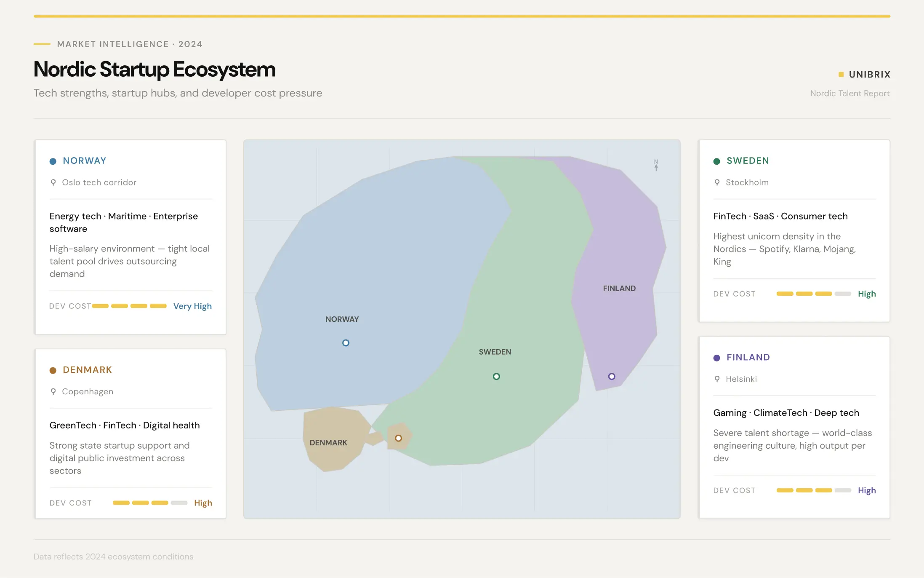Click the Helsinki marker on the map
Screen dimensions: 924x578
click(x=612, y=377)
